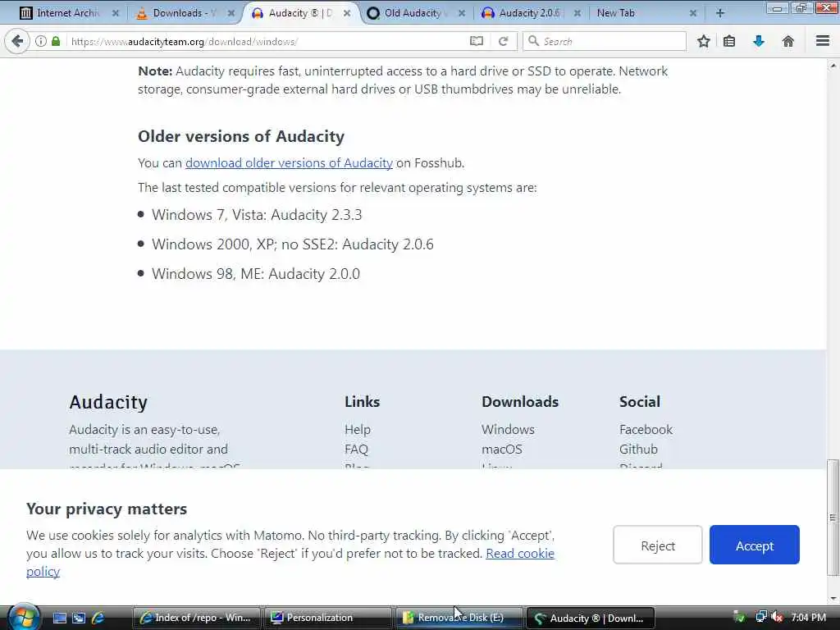840x630 pixels.
Task: Click 'Windows 7, Vista: Audacity 2.3.3' text
Action: coord(257,215)
